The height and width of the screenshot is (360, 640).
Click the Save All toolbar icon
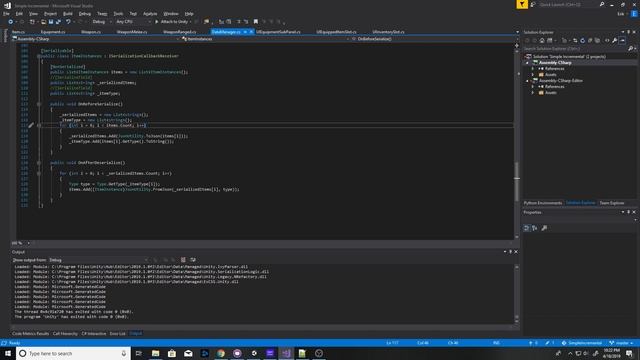tap(58, 22)
